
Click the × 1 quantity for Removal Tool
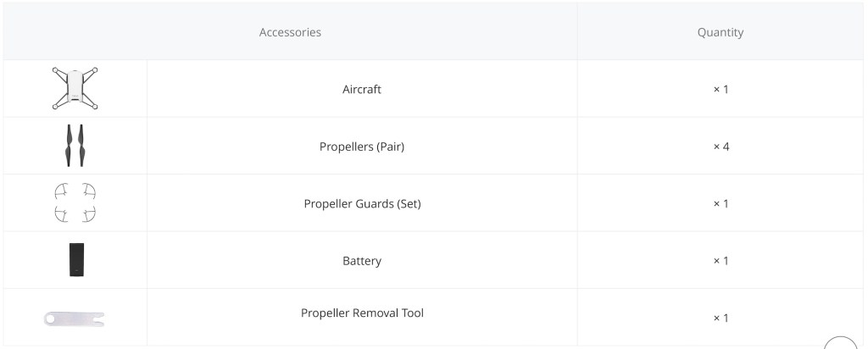click(721, 318)
